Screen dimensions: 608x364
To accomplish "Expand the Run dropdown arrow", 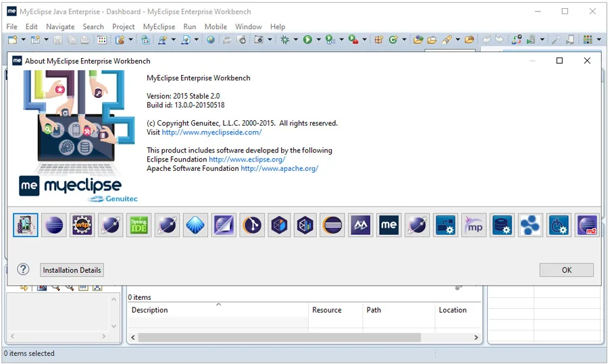I will tap(319, 40).
